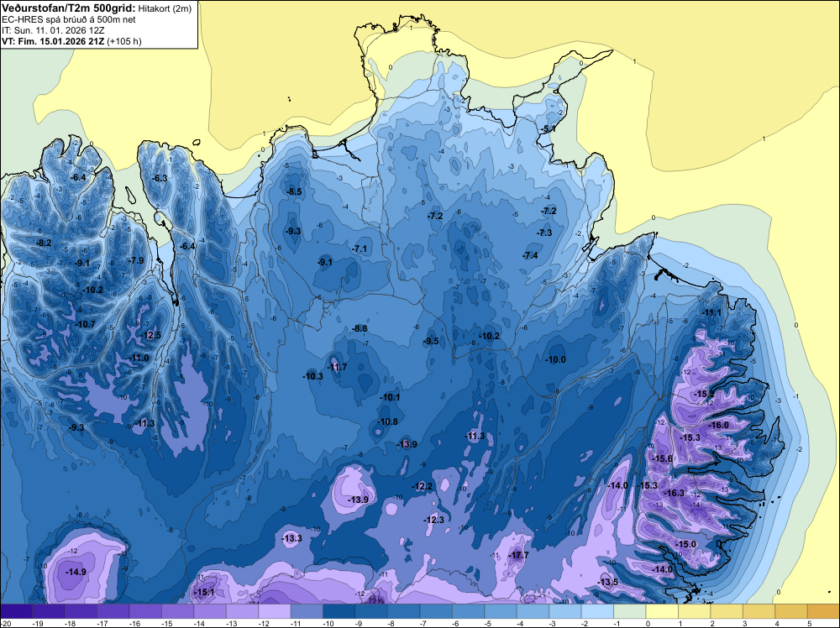Click the '-8.2' temperature value
Image resolution: width=840 pixels, height=628 pixels.
44,243
